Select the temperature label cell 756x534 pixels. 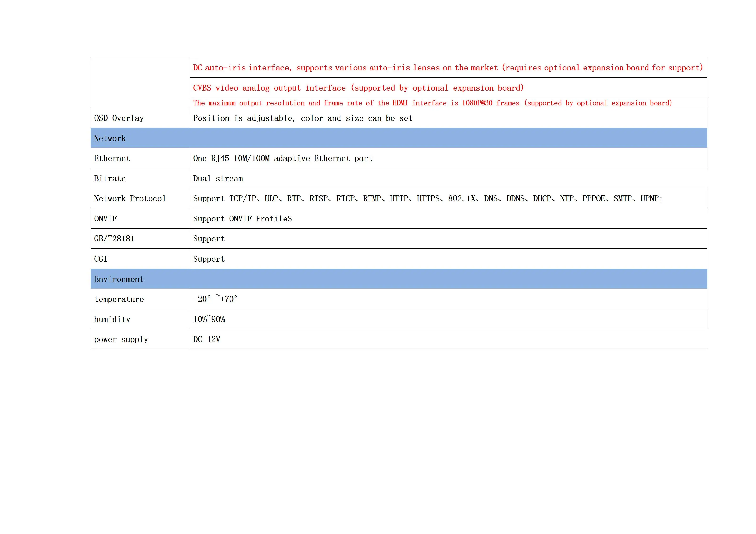click(119, 299)
